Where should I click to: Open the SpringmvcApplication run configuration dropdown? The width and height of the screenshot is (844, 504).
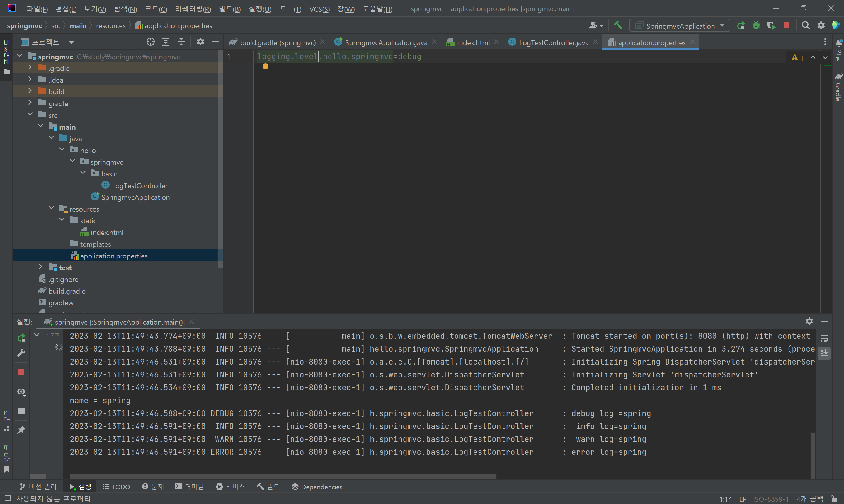[x=680, y=26]
